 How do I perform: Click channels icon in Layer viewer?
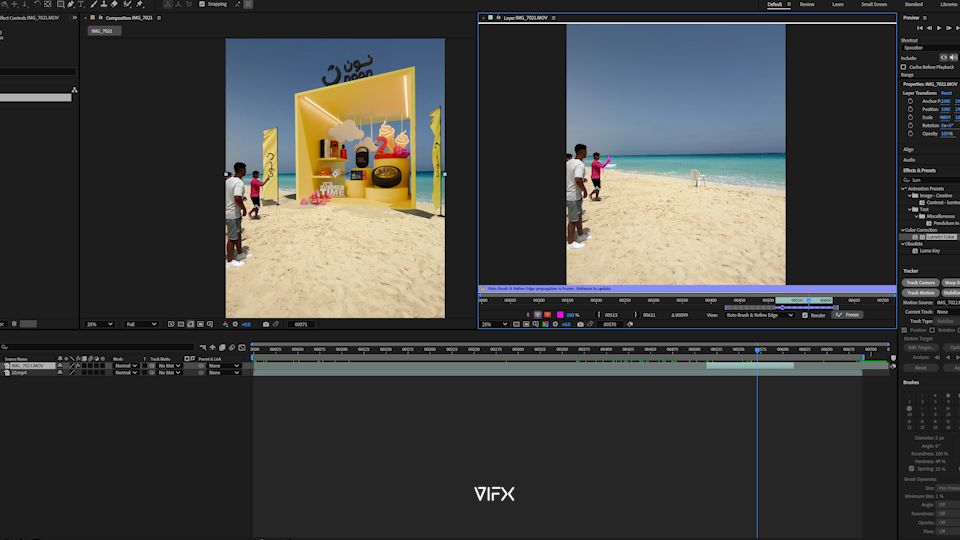[546, 324]
